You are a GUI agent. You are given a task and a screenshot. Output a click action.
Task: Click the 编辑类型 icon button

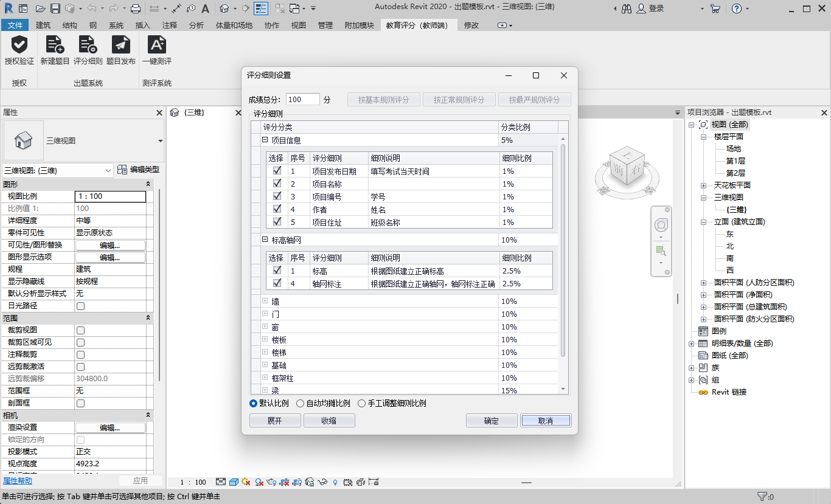point(138,170)
